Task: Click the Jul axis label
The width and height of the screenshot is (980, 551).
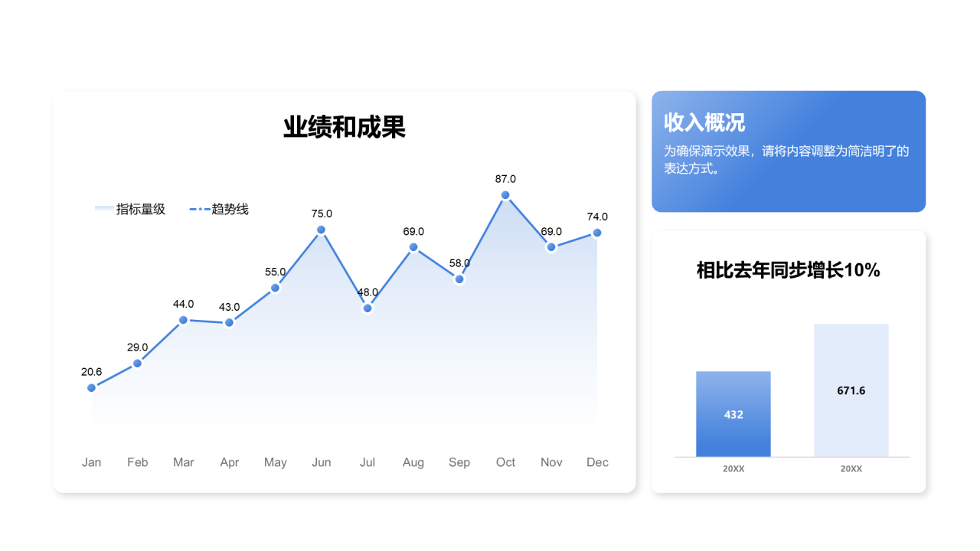Action: [367, 462]
